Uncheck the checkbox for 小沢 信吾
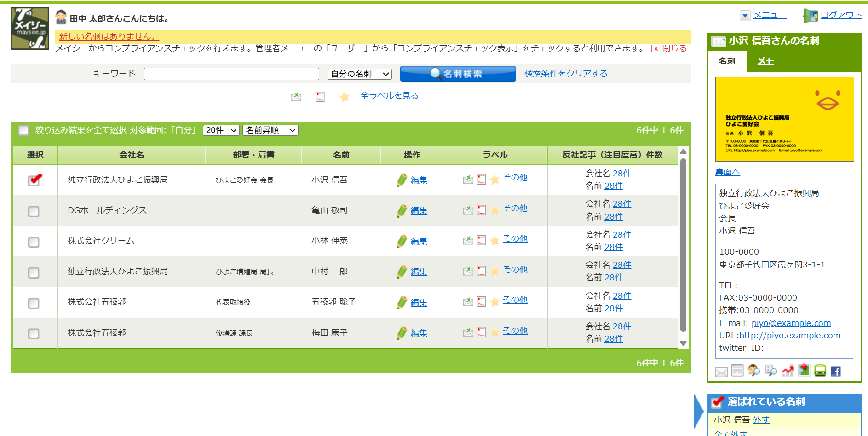This screenshot has width=868, height=436. tap(34, 180)
